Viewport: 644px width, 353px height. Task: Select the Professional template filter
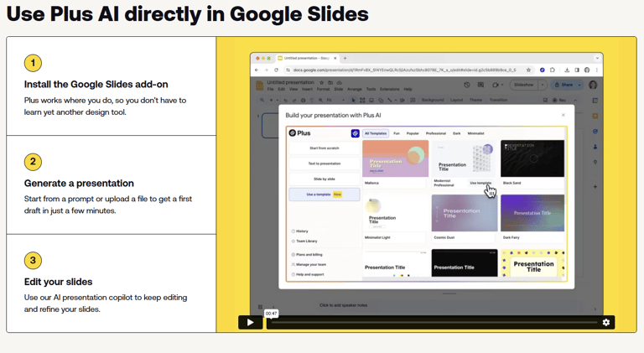click(436, 133)
